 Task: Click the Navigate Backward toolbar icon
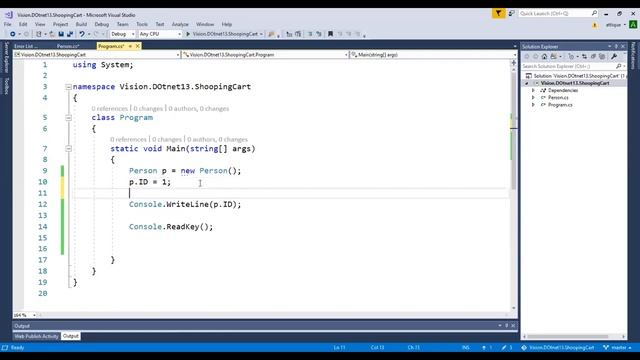pyautogui.click(x=13, y=34)
